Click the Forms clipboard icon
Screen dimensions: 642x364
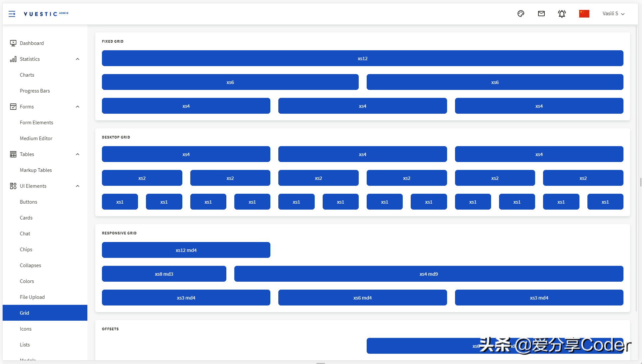[13, 106]
